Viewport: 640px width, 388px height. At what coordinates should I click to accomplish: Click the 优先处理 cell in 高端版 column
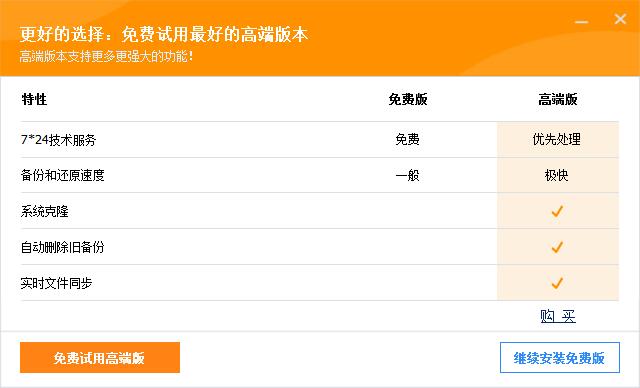click(556, 140)
